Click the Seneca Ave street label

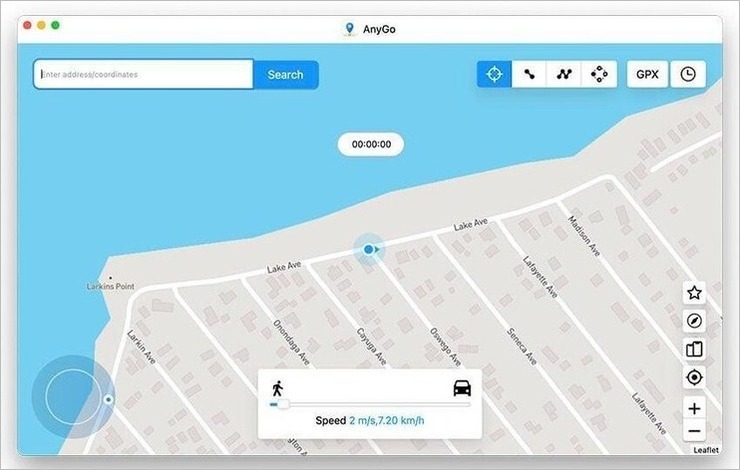(x=522, y=346)
